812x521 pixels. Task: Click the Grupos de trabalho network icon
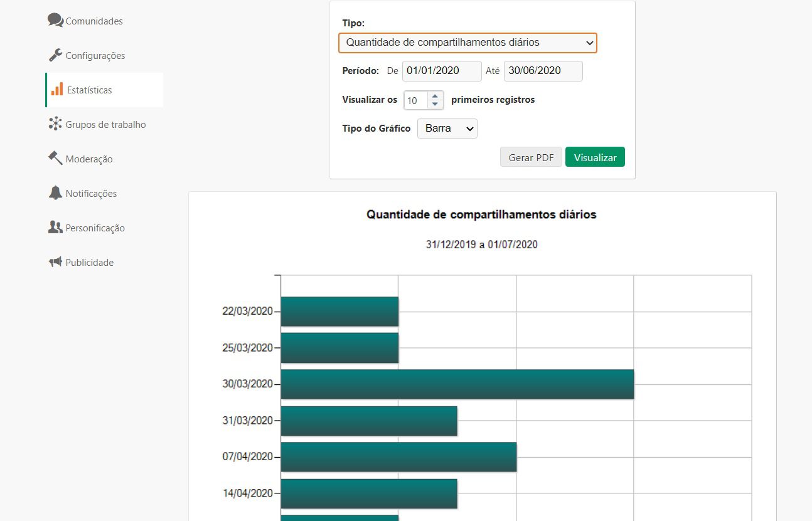click(55, 124)
